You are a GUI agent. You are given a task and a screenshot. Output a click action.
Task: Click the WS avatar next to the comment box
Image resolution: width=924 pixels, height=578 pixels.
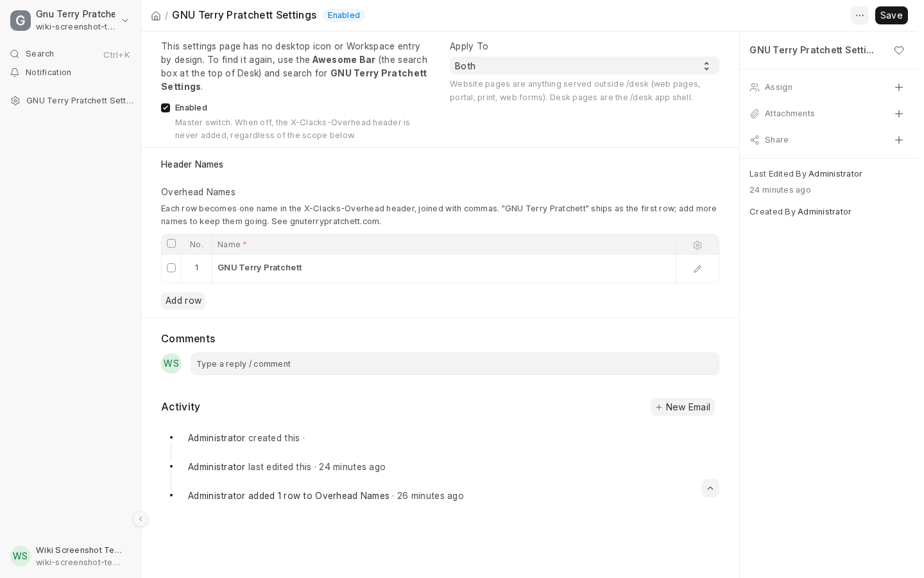[171, 363]
